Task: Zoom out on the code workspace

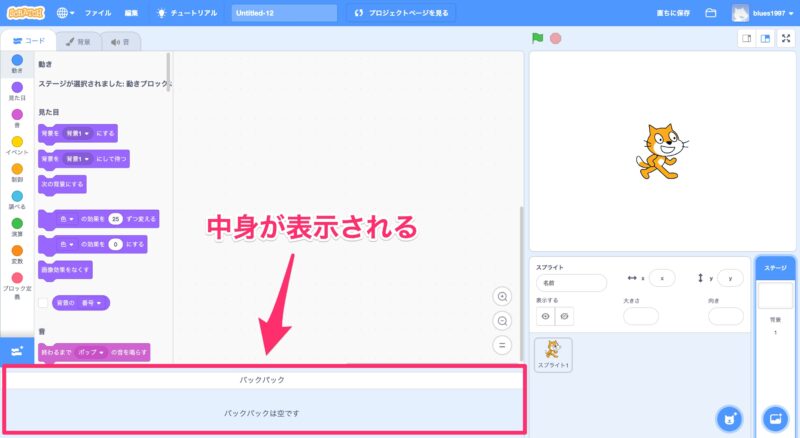Action: click(503, 320)
